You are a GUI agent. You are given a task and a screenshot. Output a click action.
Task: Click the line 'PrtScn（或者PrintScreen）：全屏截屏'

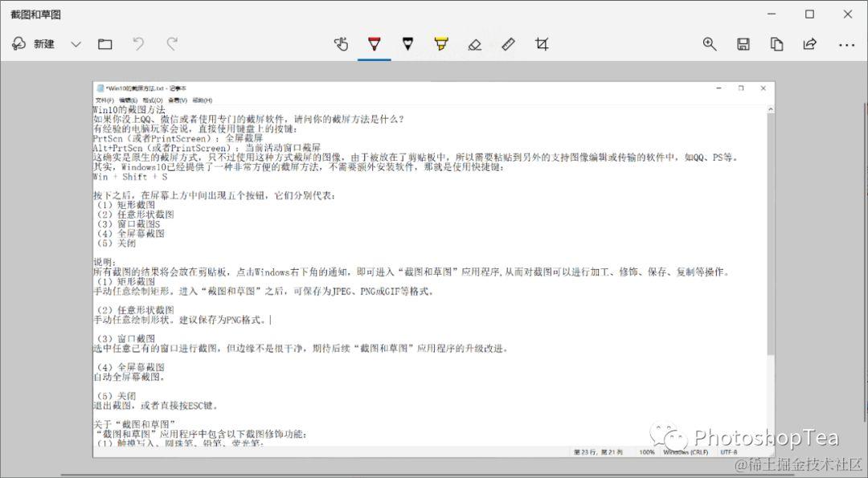pyautogui.click(x=178, y=138)
